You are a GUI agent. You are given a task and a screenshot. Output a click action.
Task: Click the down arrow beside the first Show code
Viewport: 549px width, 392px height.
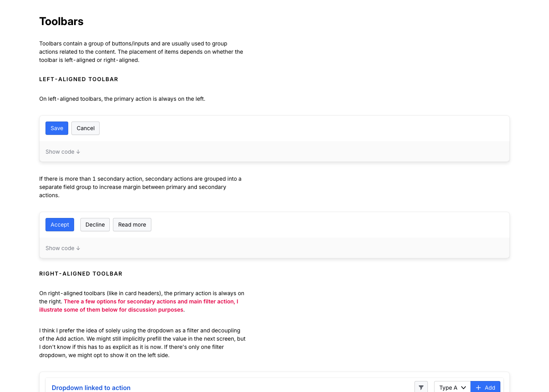tap(78, 152)
